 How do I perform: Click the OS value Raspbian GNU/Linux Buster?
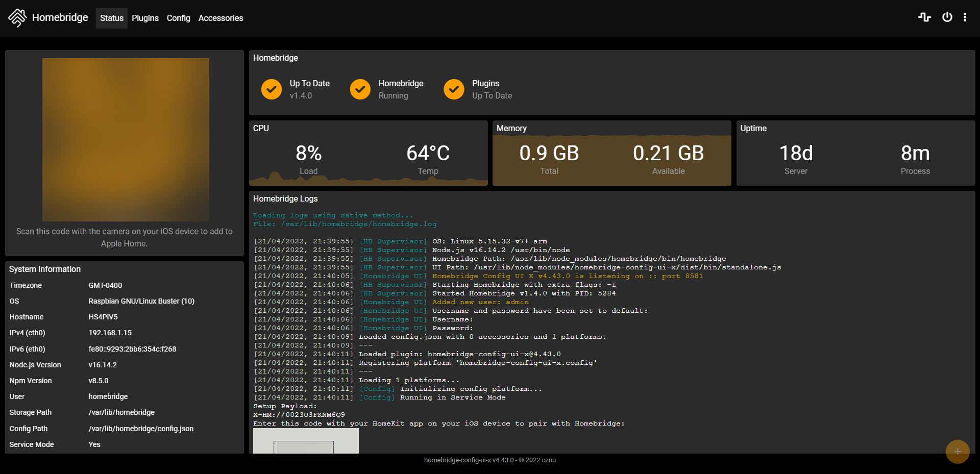coord(141,301)
